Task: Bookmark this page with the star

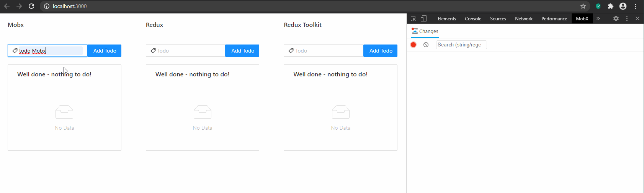Action: click(x=583, y=6)
